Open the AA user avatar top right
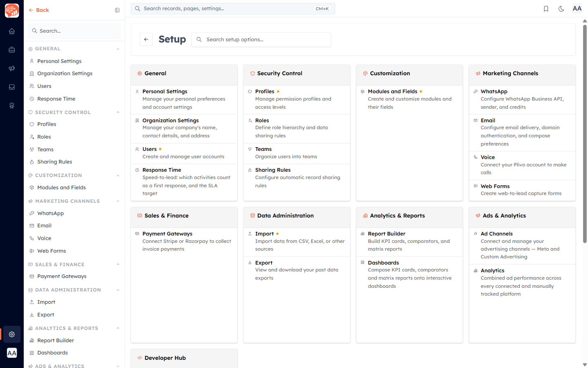Viewport: 588px width, 368px height. point(577,9)
